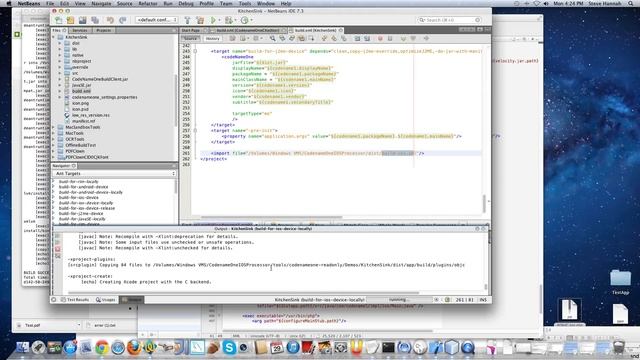The height and width of the screenshot is (360, 640).
Task: Select build-for-j2me-device Ant target
Action: [x=81, y=213]
